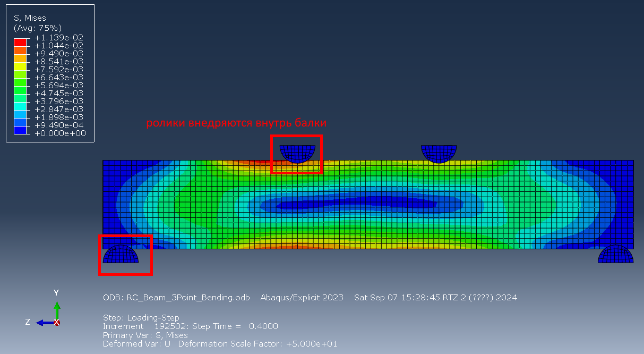Click the legend value +1.898e-03

[59, 117]
